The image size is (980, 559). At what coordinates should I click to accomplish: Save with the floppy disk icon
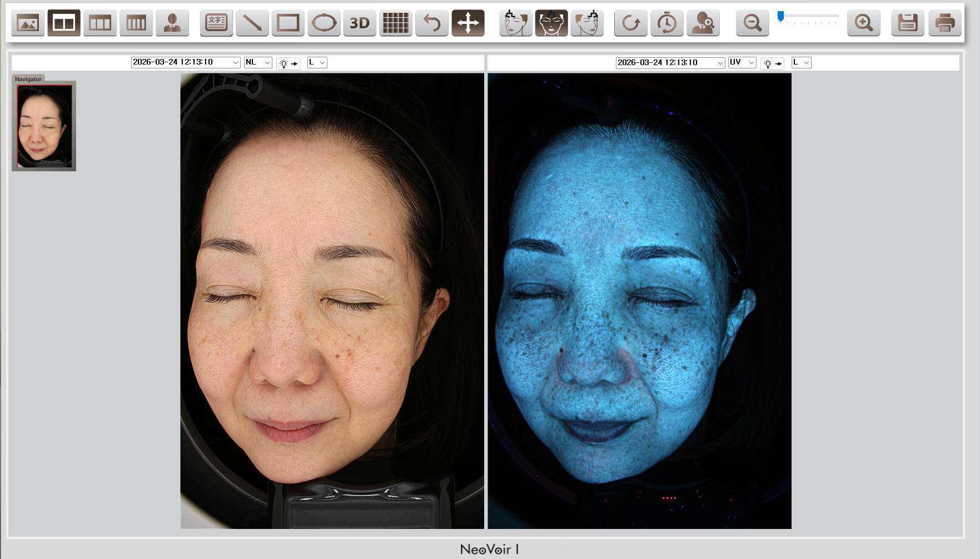[908, 23]
